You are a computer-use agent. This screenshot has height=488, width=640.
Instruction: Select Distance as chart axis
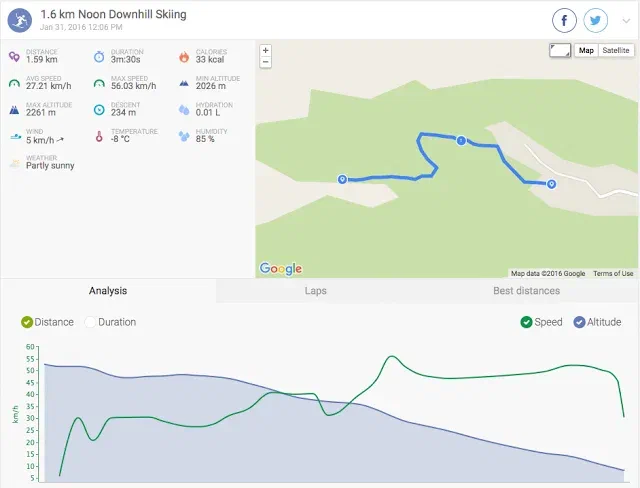(x=27, y=322)
